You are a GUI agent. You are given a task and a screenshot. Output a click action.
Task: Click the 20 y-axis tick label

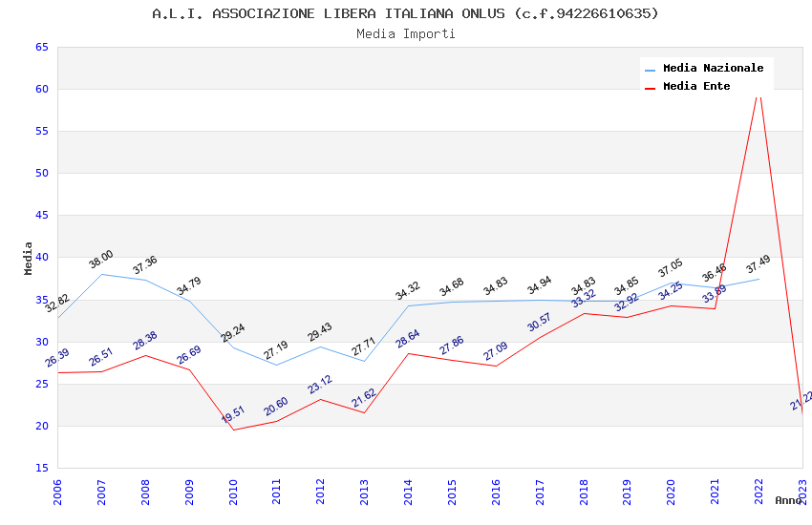pyautogui.click(x=42, y=427)
